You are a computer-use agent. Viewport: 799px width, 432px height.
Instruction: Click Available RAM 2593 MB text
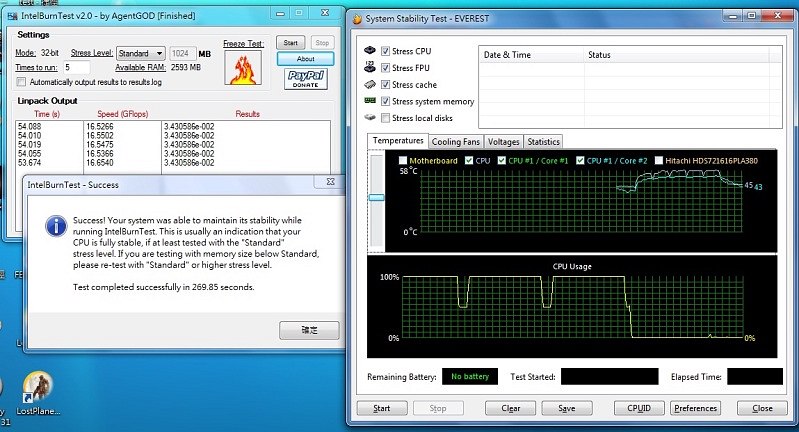(x=158, y=67)
